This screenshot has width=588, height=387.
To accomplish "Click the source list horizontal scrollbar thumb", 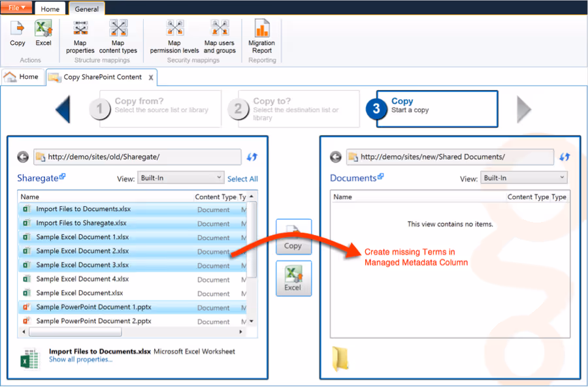I will point(75,332).
